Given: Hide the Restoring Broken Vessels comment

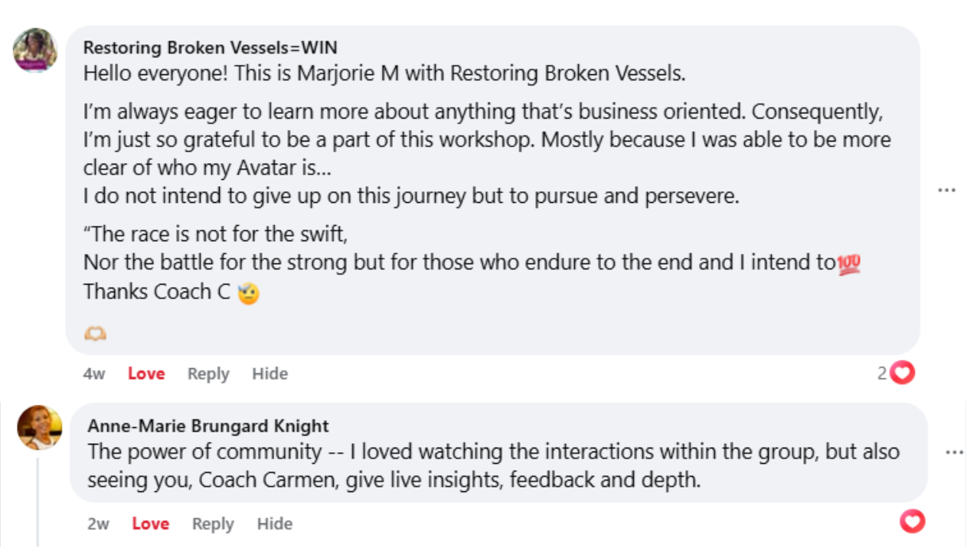Looking at the screenshot, I should 269,373.
